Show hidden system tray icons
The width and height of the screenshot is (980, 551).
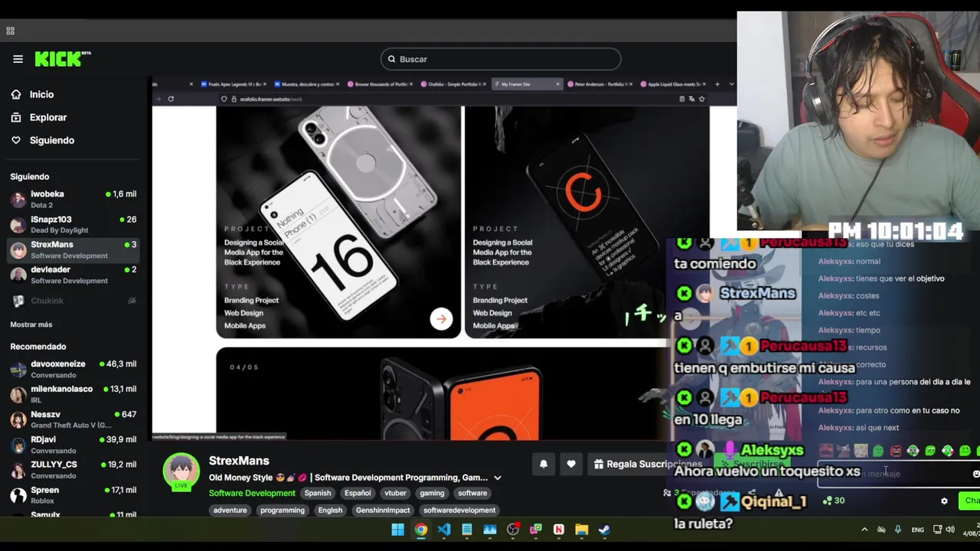pos(864,530)
